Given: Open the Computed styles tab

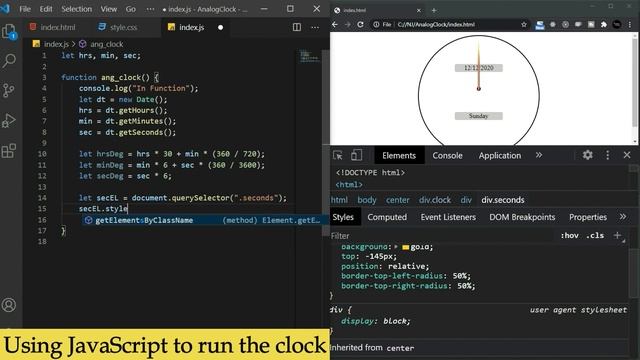Looking at the screenshot, I should 387,217.
